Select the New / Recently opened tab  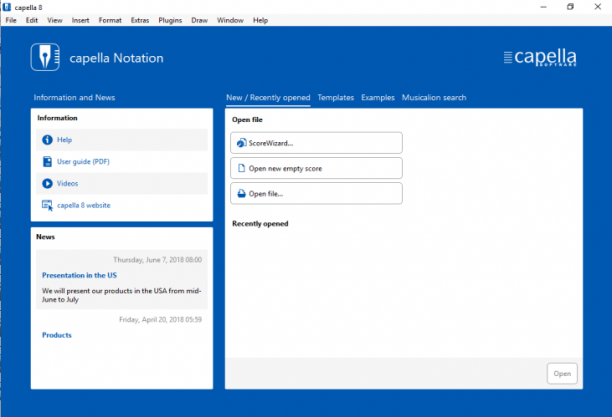point(268,98)
